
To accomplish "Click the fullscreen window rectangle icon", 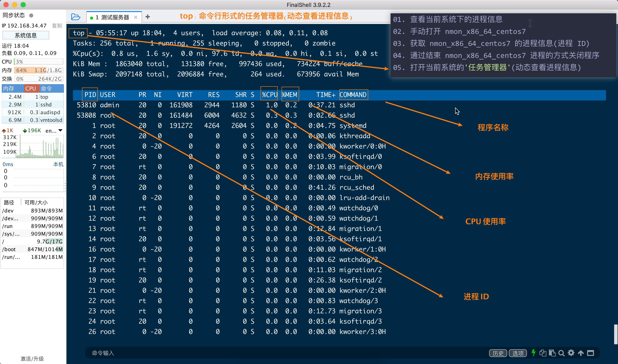I will [590, 353].
